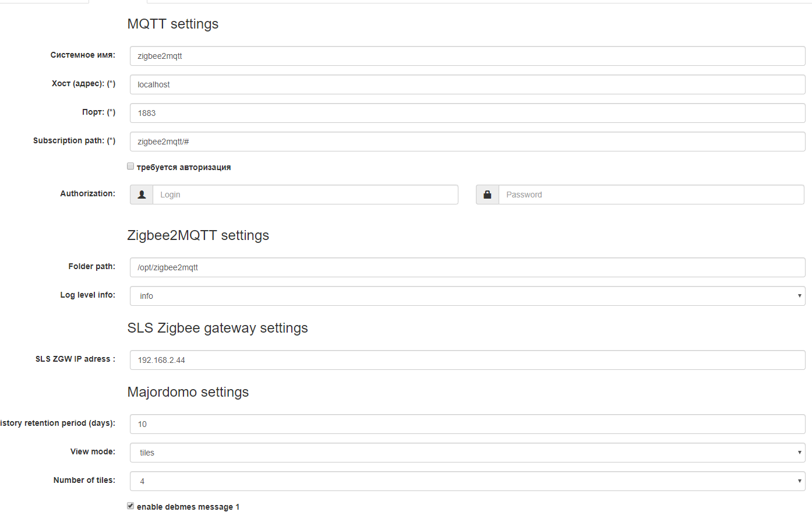The height and width of the screenshot is (519, 812).
Task: Focus the Хост (адрес) localhost field
Action: click(467, 84)
